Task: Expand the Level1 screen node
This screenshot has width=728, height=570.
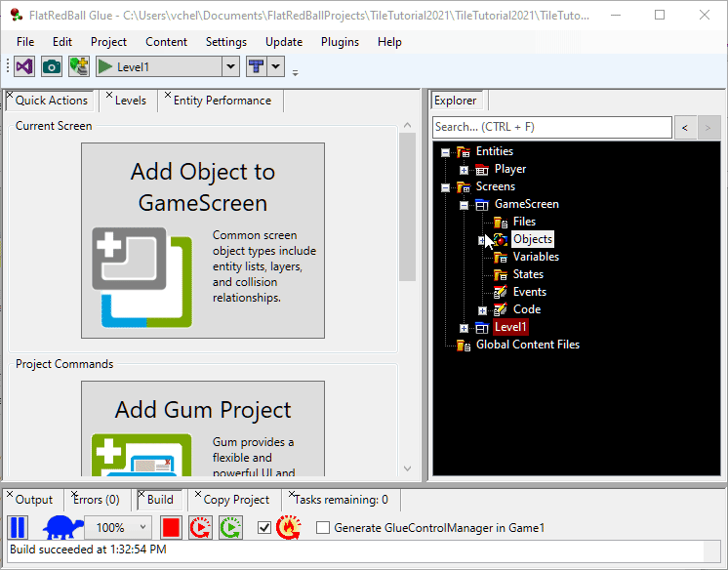Action: click(464, 328)
